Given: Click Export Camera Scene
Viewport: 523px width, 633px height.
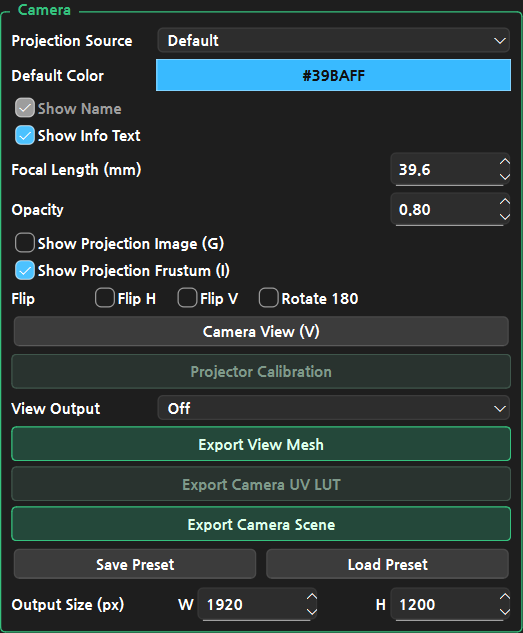Looking at the screenshot, I should click(261, 524).
